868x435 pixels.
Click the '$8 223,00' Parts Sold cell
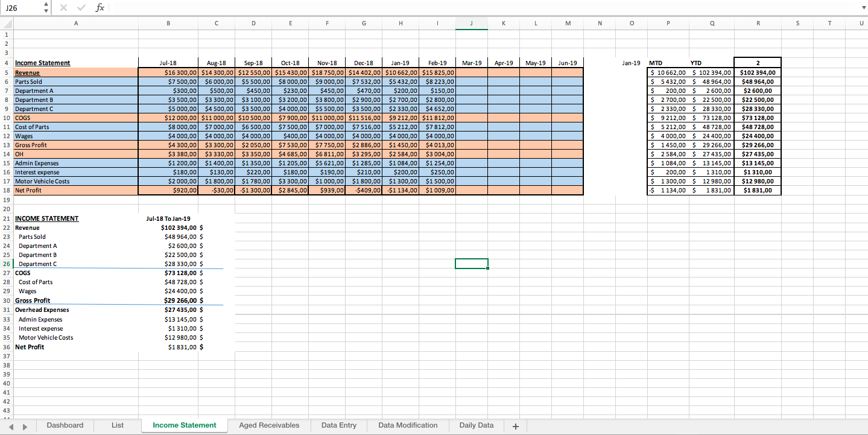pyautogui.click(x=437, y=81)
